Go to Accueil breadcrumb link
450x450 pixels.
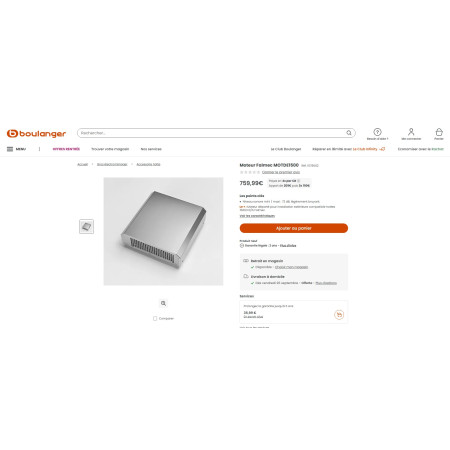82,164
